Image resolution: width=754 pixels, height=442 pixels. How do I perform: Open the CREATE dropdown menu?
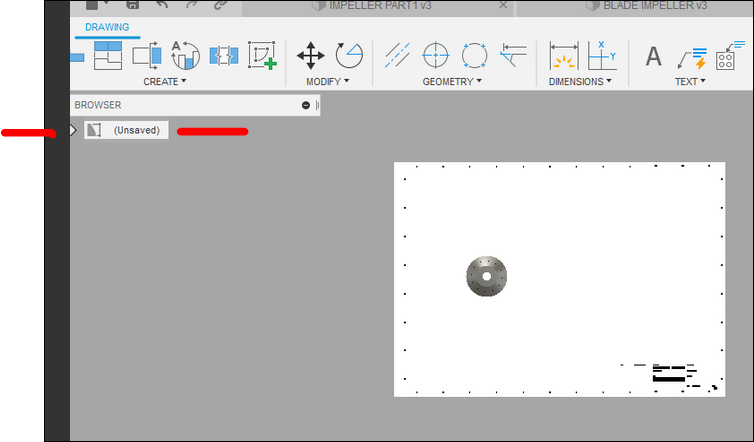tap(164, 82)
